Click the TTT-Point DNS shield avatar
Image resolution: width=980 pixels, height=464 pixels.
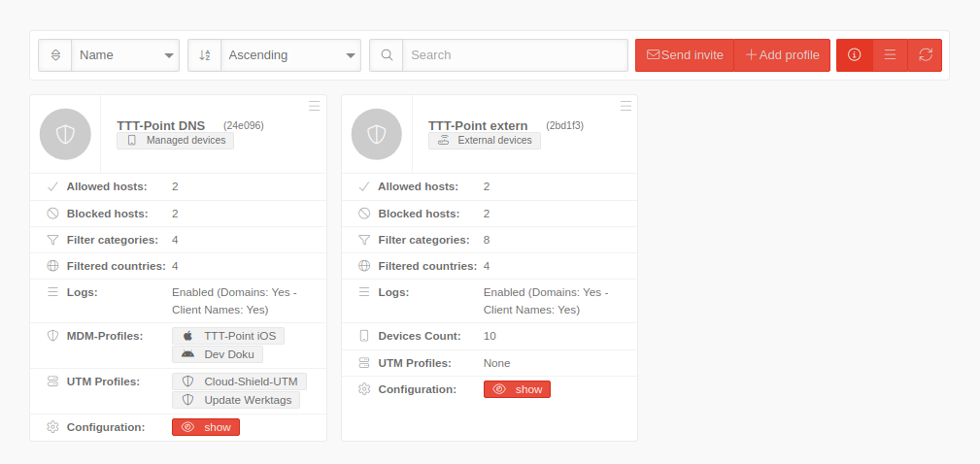(65, 134)
